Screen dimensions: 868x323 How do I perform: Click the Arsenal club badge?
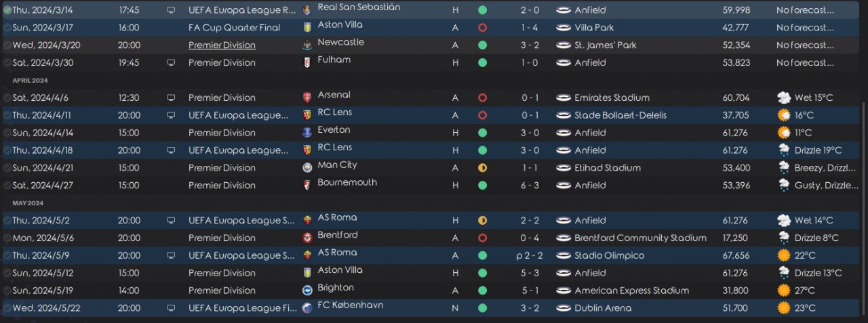pos(307,98)
